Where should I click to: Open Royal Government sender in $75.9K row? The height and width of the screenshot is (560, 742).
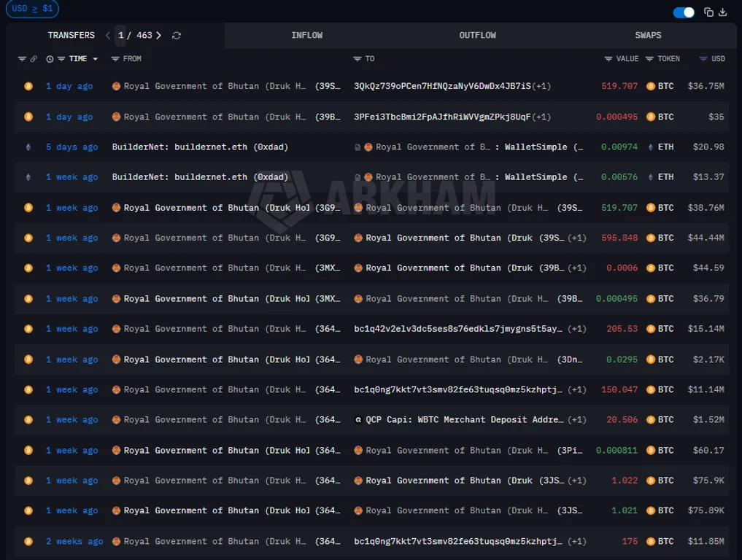(x=226, y=481)
